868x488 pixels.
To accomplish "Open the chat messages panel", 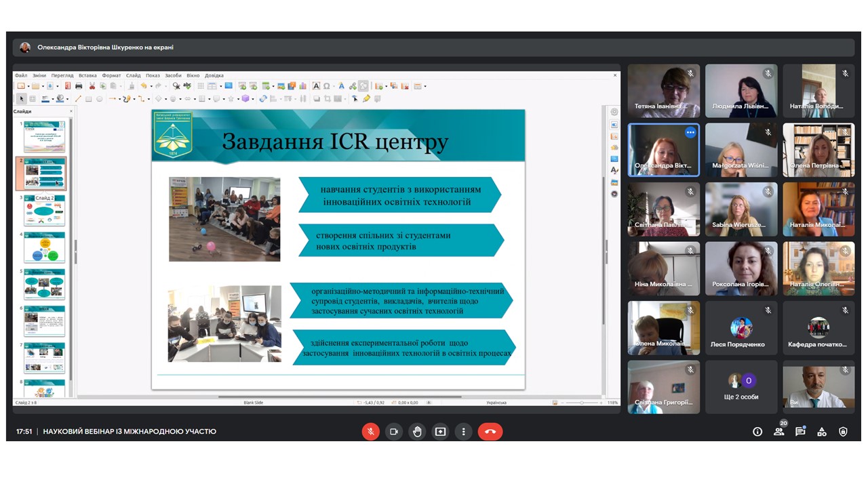I will [x=800, y=432].
